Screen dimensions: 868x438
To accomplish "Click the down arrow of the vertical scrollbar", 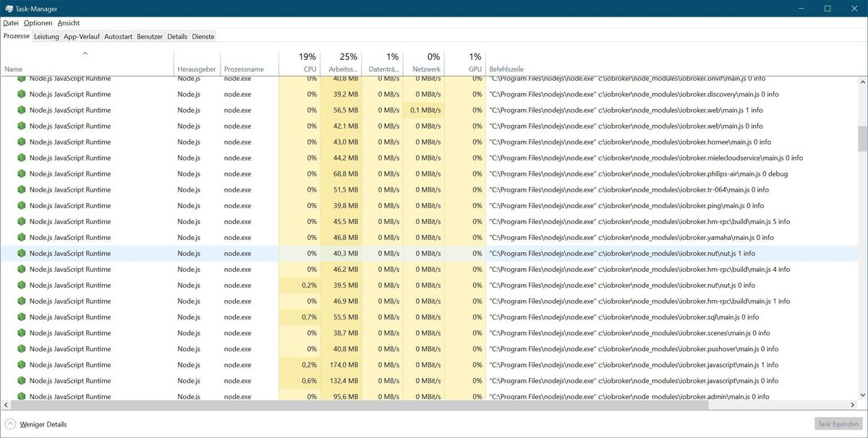I will coord(862,395).
